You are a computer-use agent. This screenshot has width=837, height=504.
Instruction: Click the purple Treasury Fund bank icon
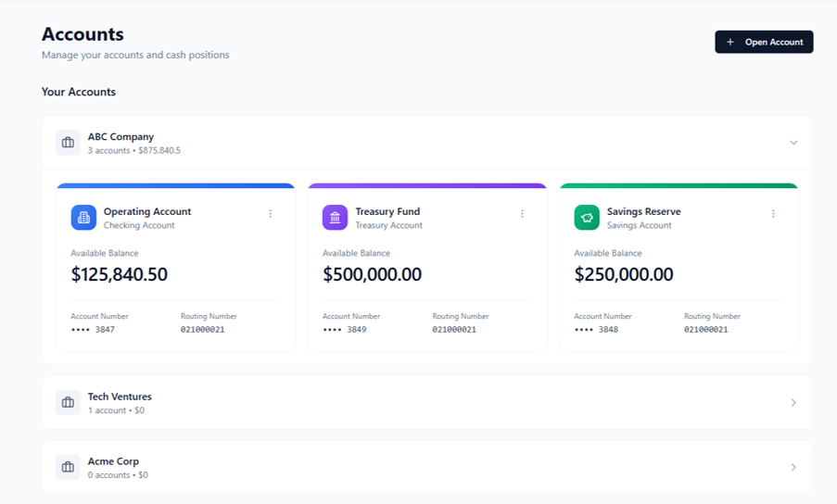coord(336,218)
